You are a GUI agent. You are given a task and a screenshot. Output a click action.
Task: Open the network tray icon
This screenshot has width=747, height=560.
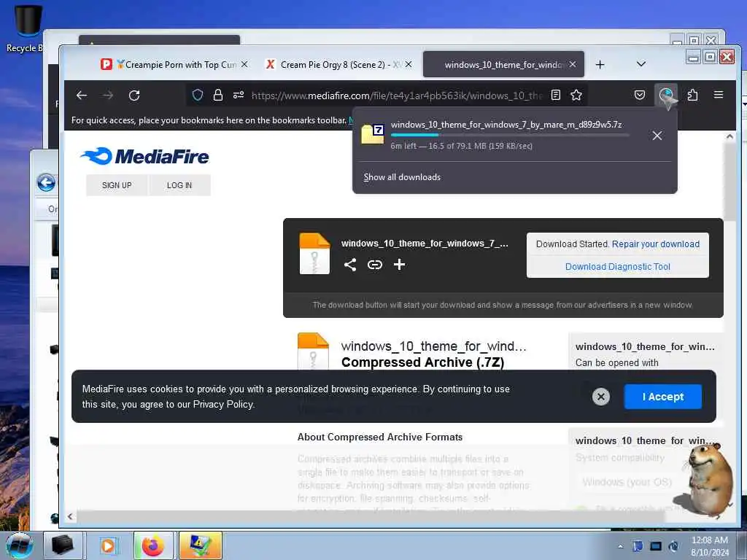656,546
